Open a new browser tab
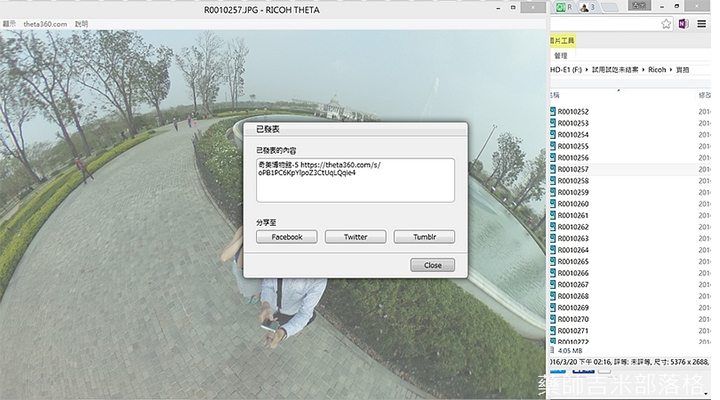 pos(609,7)
